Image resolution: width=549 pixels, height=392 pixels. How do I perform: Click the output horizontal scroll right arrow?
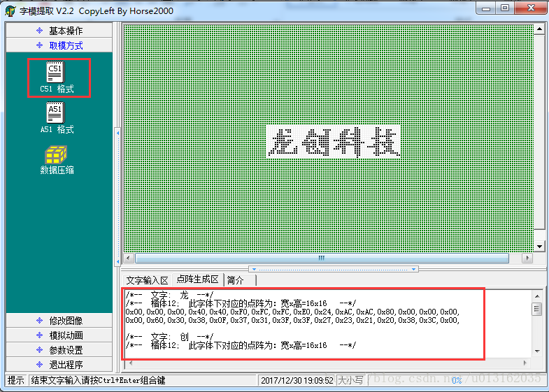point(525,363)
